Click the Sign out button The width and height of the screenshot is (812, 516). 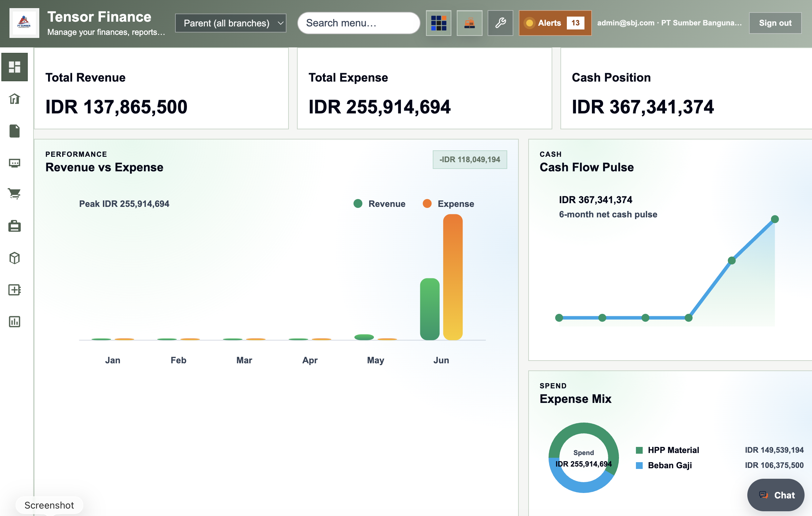(775, 23)
